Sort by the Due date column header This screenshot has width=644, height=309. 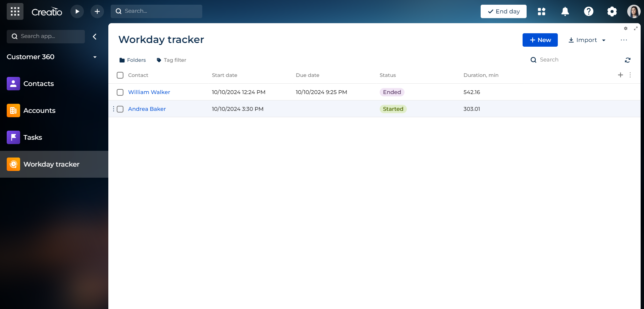tap(308, 75)
